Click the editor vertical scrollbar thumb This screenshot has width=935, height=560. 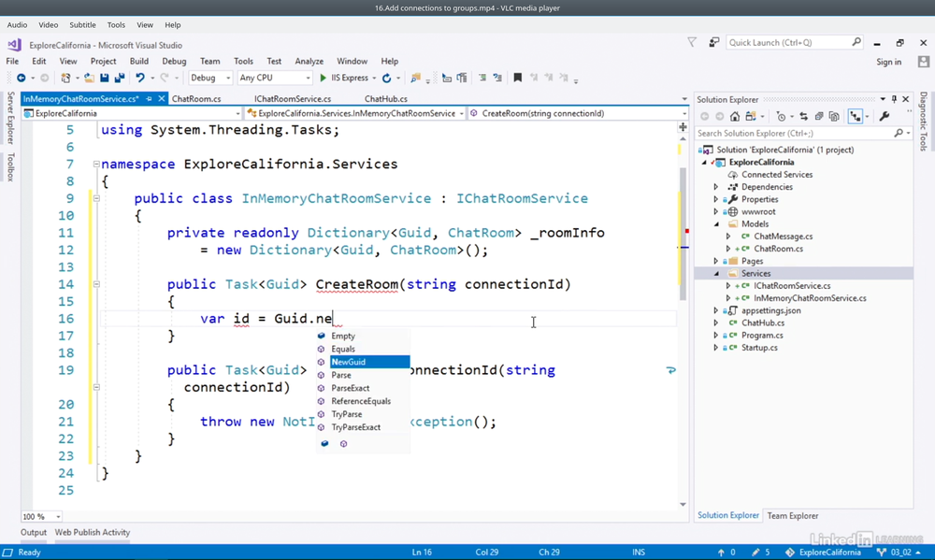(683, 234)
